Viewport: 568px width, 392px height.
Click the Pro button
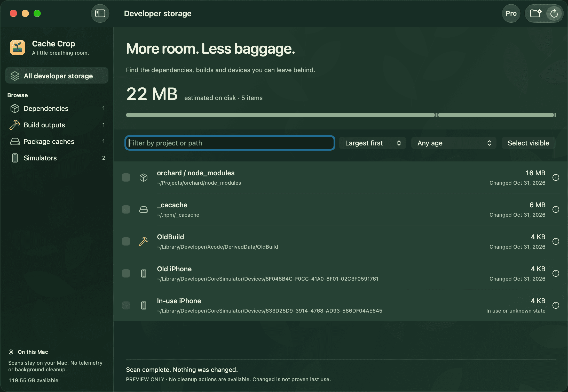(511, 13)
